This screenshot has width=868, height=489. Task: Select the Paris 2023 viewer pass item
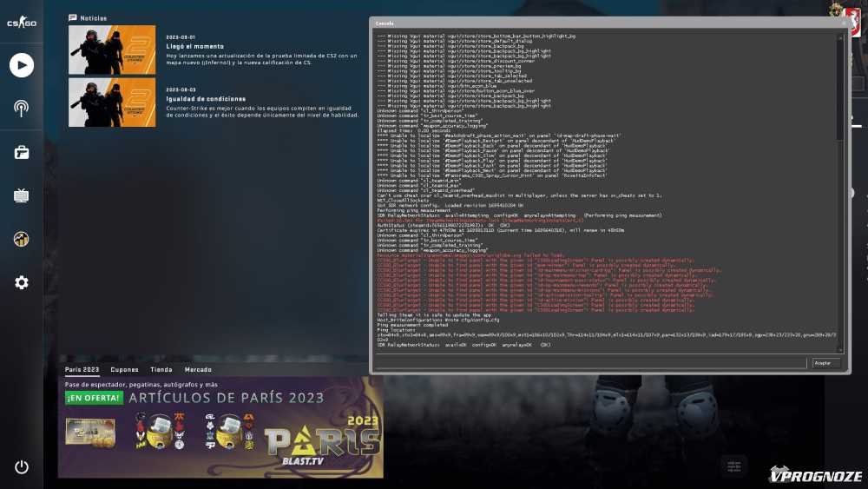pyautogui.click(x=90, y=432)
